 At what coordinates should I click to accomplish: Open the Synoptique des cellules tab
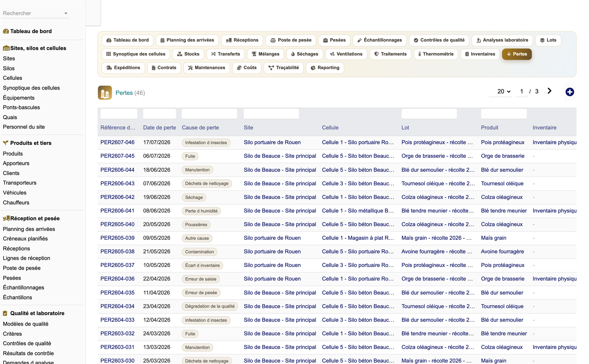pyautogui.click(x=136, y=54)
